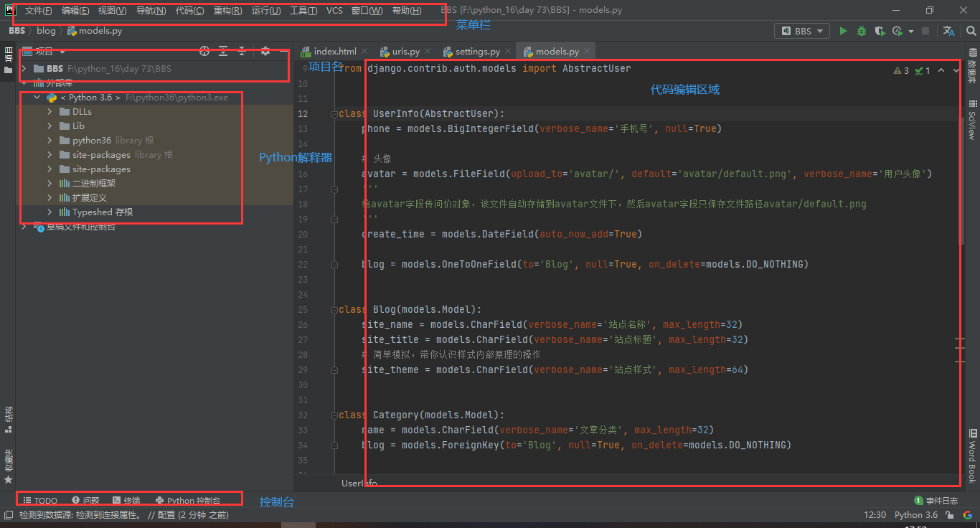
Task: Hide project panel using minus icon
Action: (x=283, y=51)
